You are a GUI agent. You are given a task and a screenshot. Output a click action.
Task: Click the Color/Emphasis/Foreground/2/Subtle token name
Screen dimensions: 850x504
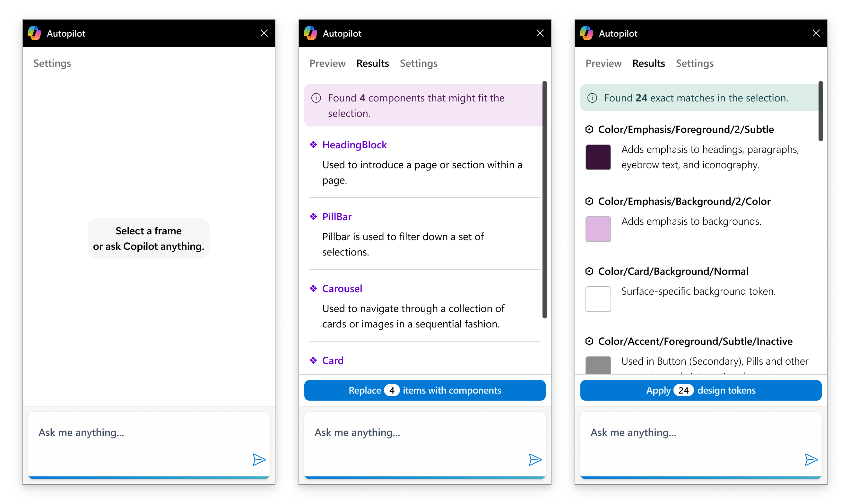(686, 130)
